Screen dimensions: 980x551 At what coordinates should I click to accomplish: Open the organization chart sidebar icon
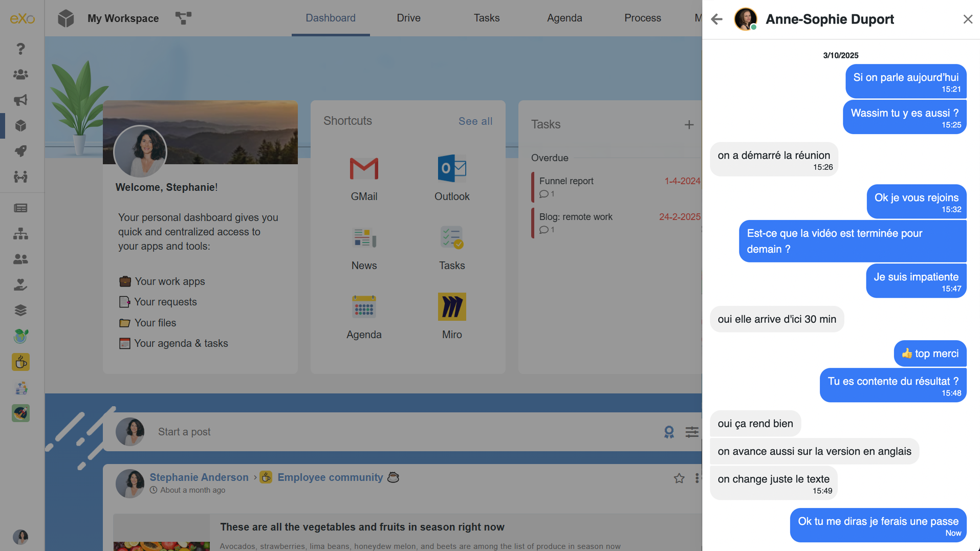(20, 234)
